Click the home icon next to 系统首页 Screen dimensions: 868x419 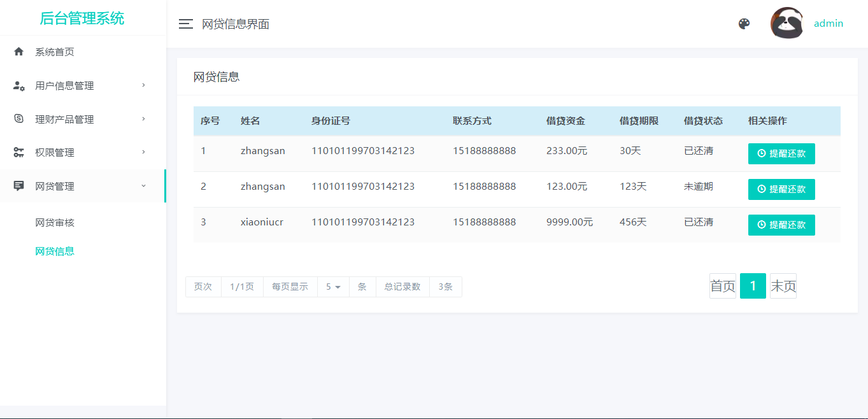click(x=18, y=52)
